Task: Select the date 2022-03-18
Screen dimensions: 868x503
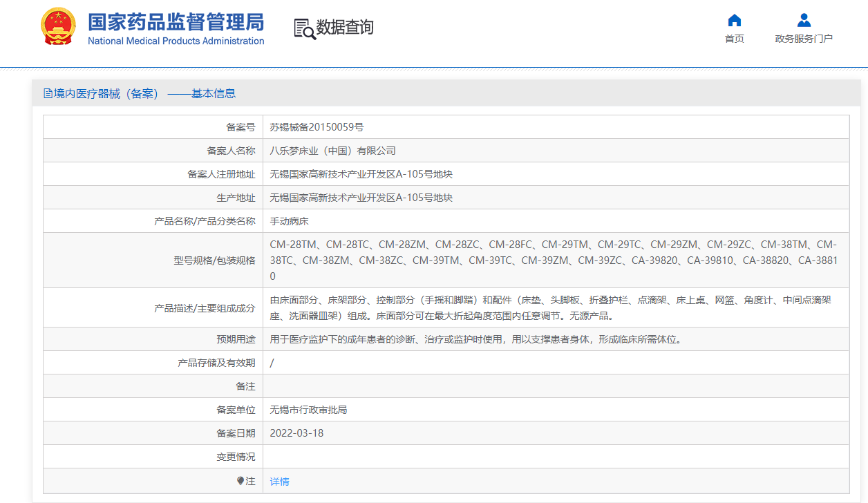Action: click(296, 433)
